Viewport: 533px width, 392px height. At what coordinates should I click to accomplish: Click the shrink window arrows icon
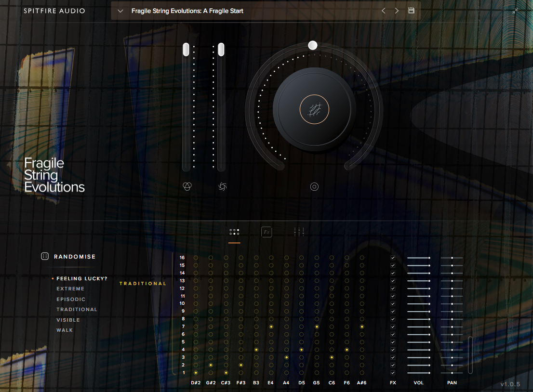click(x=515, y=11)
